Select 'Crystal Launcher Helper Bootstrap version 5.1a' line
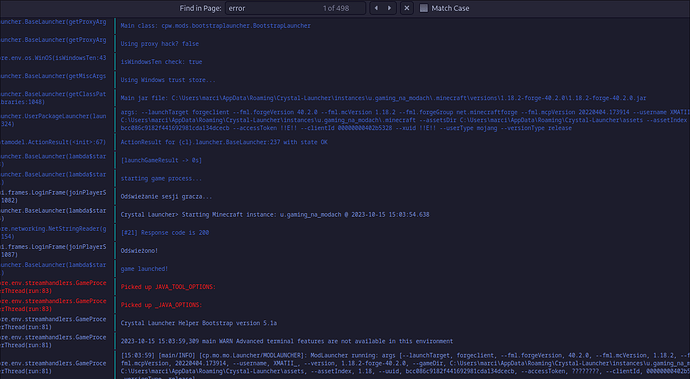690x379 pixels. coord(199,323)
